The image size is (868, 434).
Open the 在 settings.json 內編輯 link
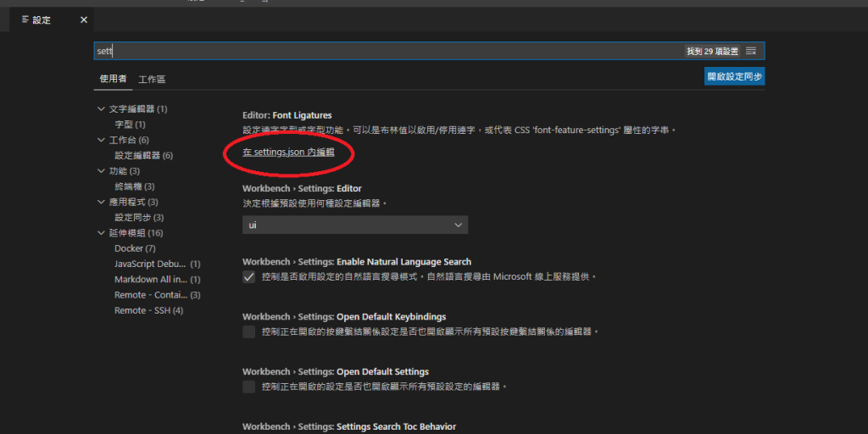click(x=288, y=153)
